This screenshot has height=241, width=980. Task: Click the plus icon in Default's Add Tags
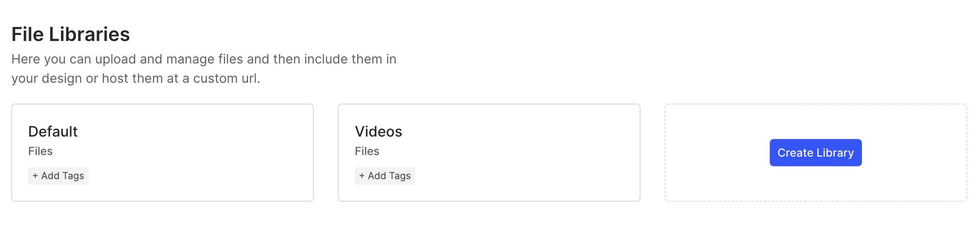(x=35, y=176)
